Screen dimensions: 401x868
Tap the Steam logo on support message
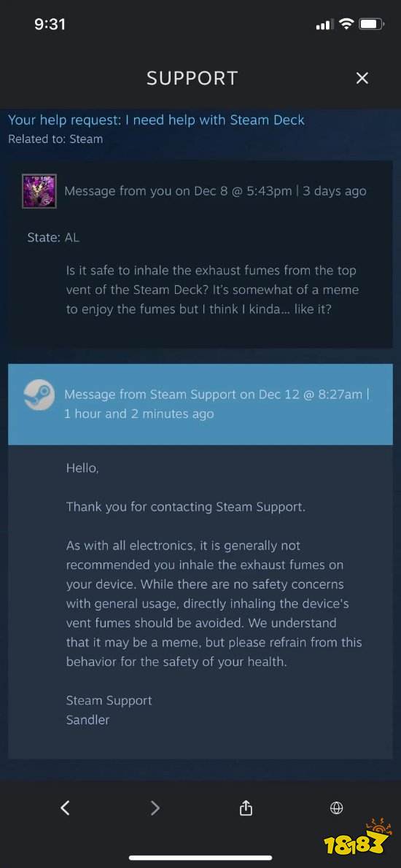(39, 395)
